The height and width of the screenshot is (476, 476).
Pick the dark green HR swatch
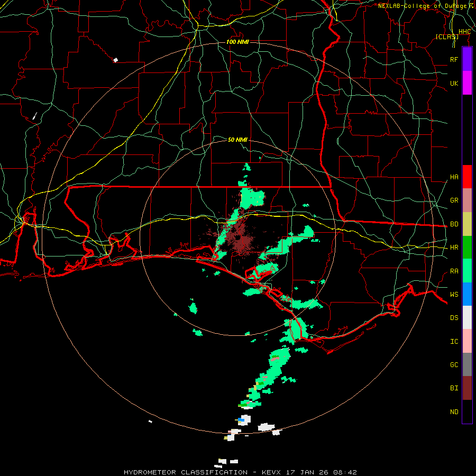tap(467, 248)
